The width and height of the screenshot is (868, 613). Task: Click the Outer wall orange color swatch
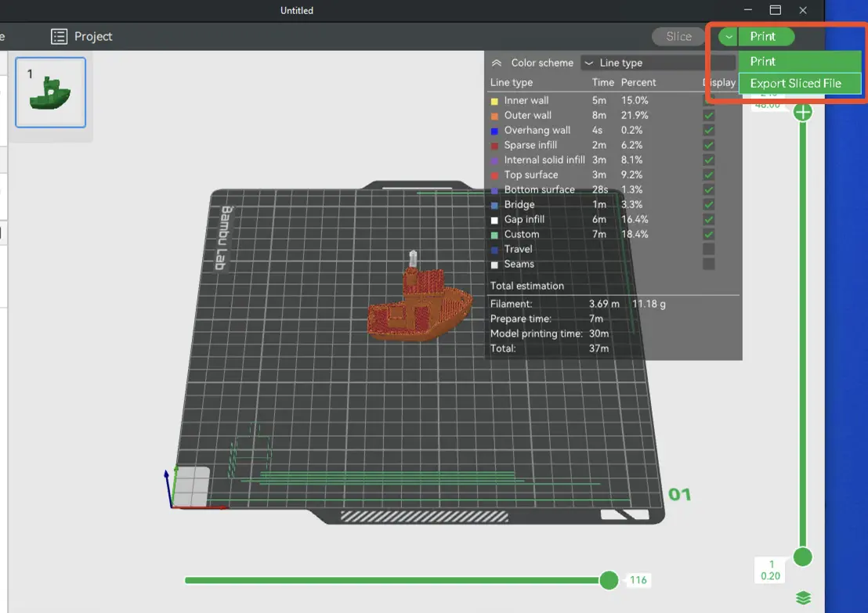pos(494,116)
